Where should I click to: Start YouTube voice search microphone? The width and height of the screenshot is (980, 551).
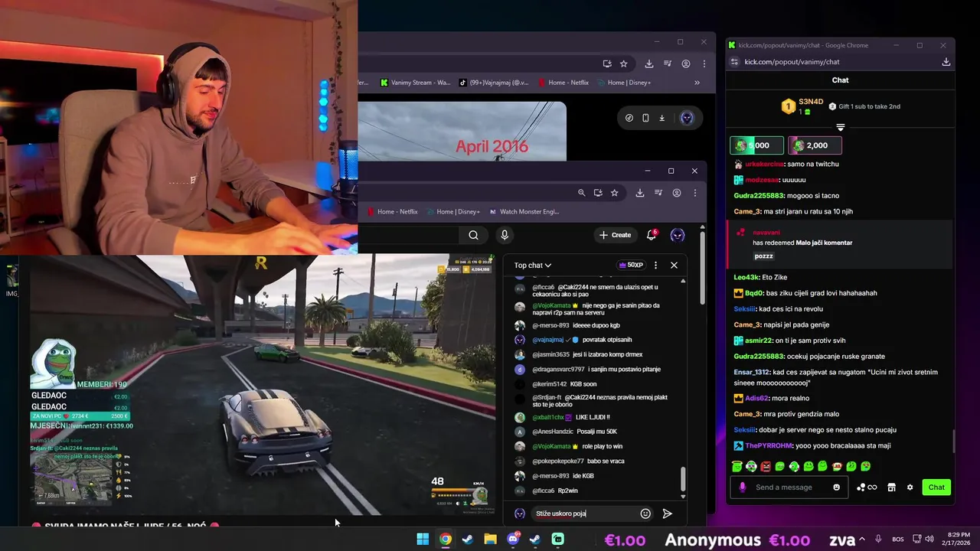[x=504, y=235]
